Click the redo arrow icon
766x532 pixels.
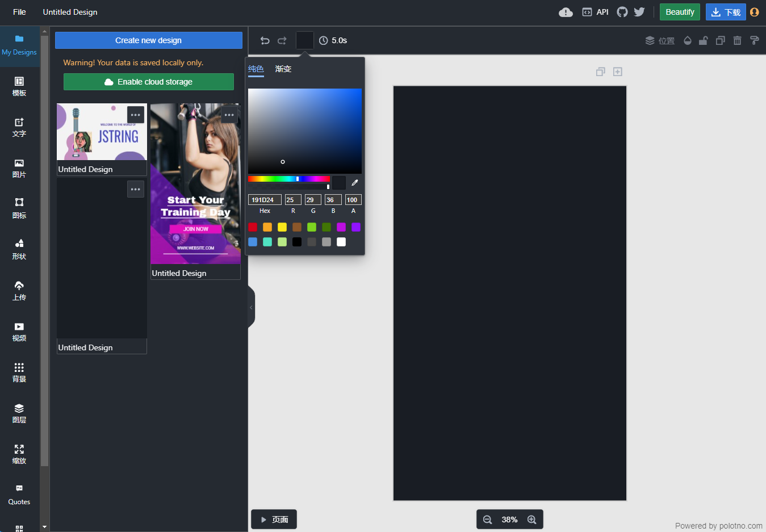[282, 40]
